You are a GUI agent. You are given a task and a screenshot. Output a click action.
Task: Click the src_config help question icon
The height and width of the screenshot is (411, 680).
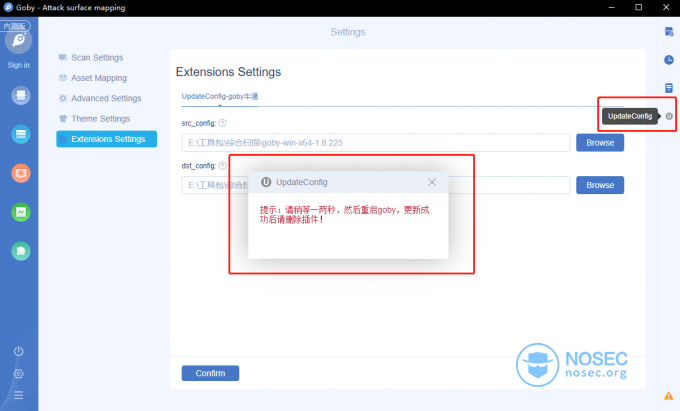tap(222, 123)
